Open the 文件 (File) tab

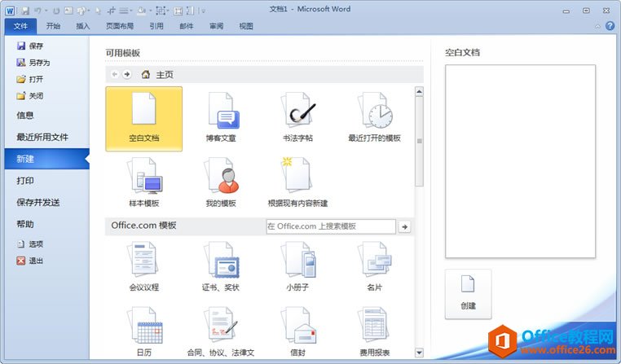tap(20, 26)
